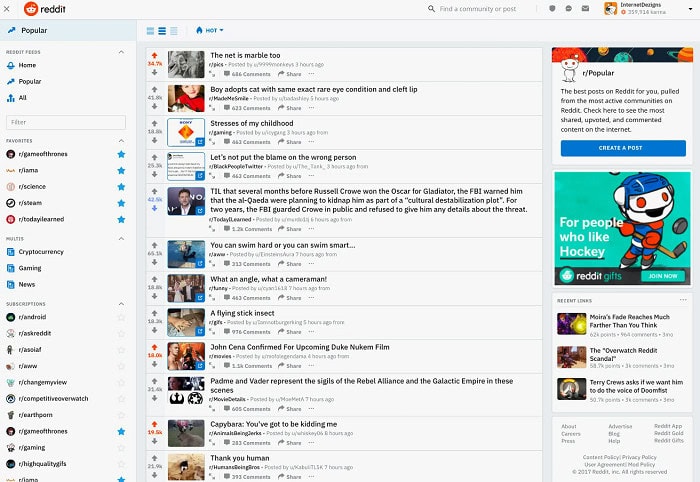Open the shield moderation icon in header
The width and height of the screenshot is (700, 482).
click(x=552, y=8)
